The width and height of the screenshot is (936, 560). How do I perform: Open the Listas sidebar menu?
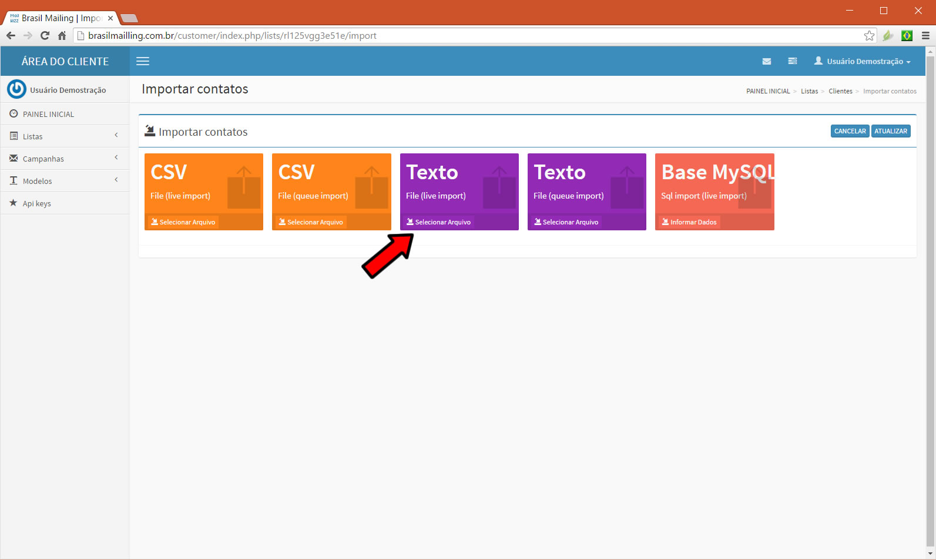65,136
